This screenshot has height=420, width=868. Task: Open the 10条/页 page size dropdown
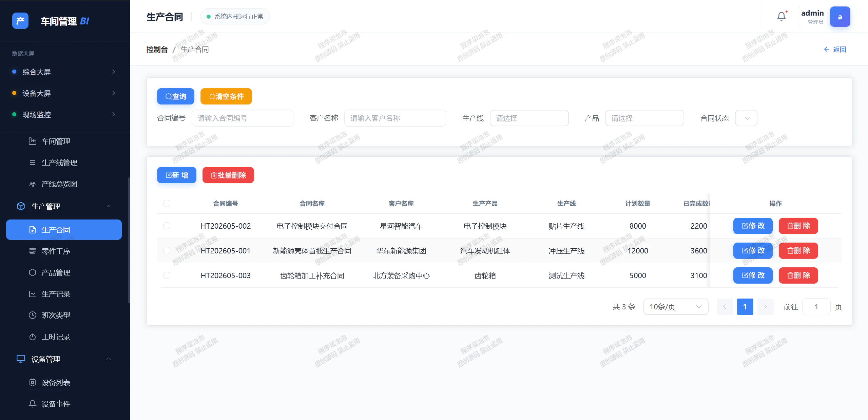point(676,307)
